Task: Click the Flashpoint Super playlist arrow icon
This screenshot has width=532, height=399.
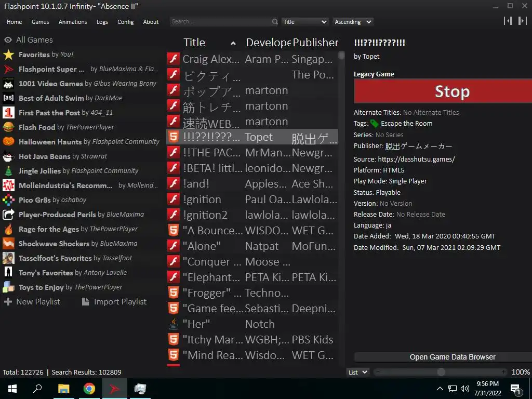Action: [x=8, y=69]
